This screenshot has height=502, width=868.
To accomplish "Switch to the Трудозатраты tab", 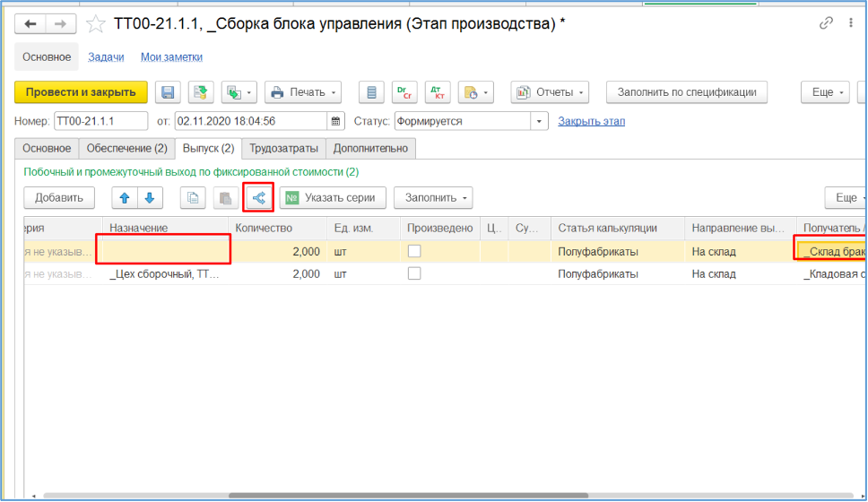I will coord(283,148).
